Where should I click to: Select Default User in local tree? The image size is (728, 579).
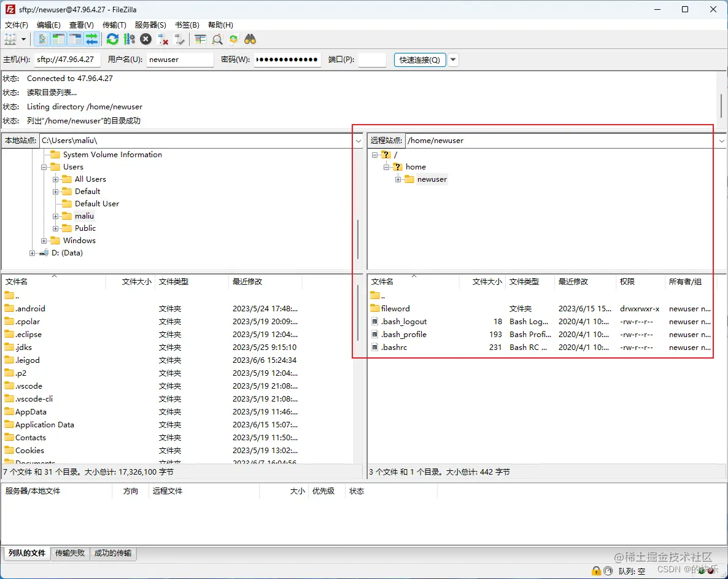point(96,204)
